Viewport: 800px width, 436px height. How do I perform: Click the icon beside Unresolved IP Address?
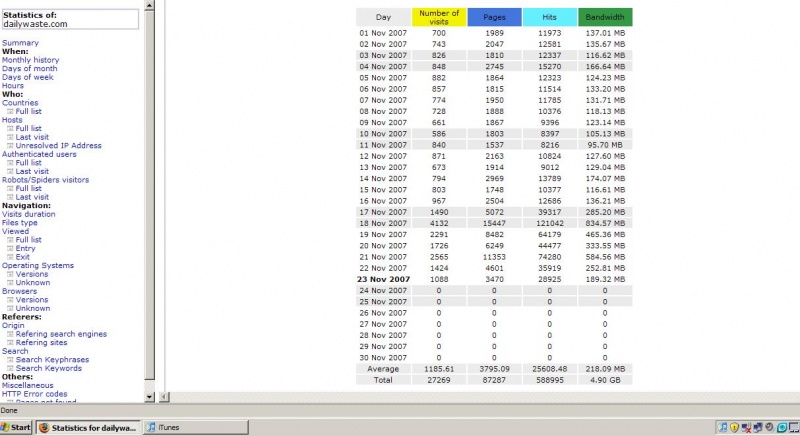(11, 146)
